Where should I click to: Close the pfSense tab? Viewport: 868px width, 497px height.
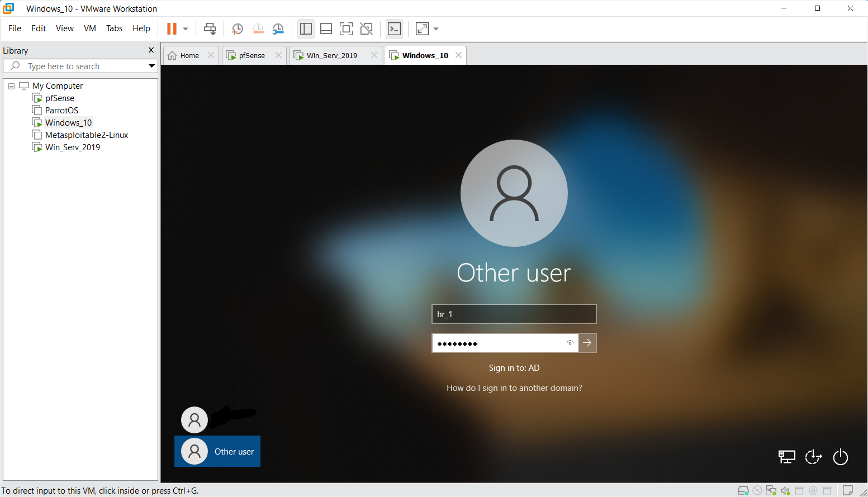pyautogui.click(x=278, y=55)
